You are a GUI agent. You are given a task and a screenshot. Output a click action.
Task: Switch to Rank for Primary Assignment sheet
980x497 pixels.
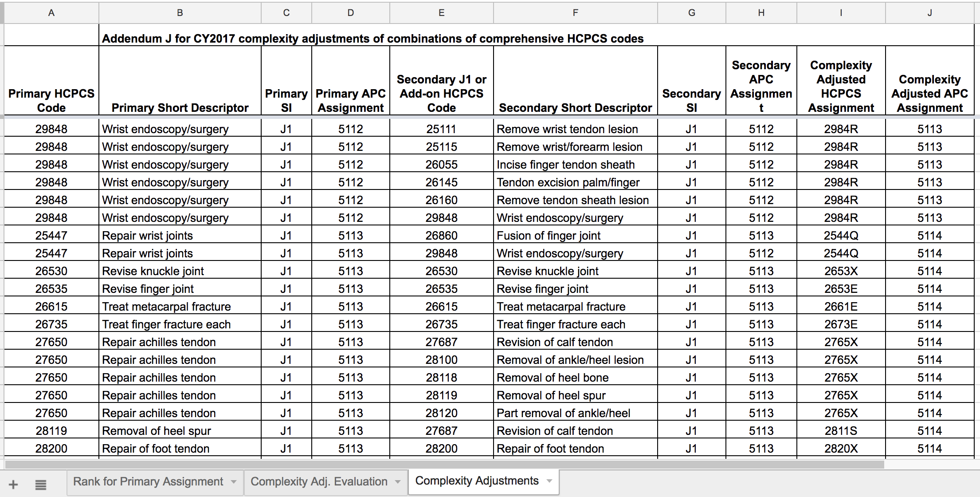148,482
